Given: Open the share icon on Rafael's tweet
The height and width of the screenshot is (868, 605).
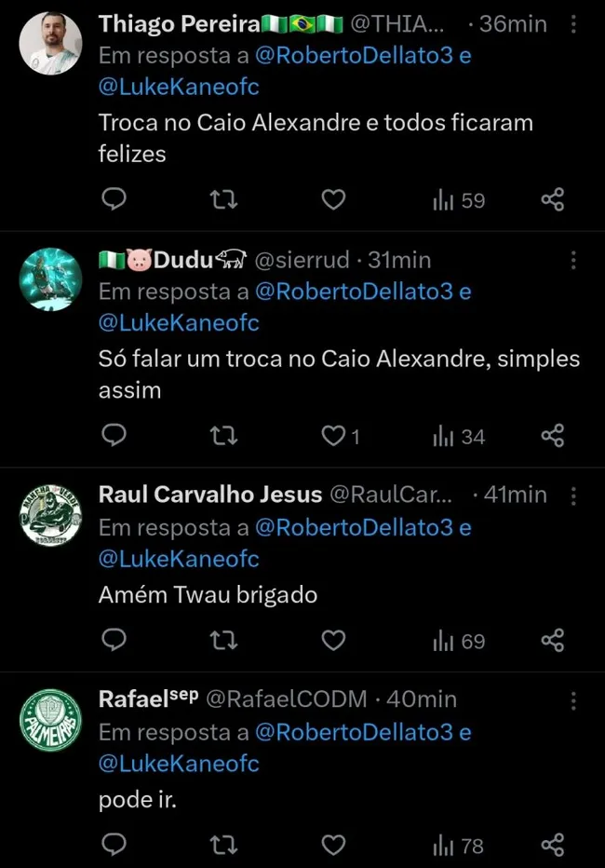Looking at the screenshot, I should click(552, 845).
